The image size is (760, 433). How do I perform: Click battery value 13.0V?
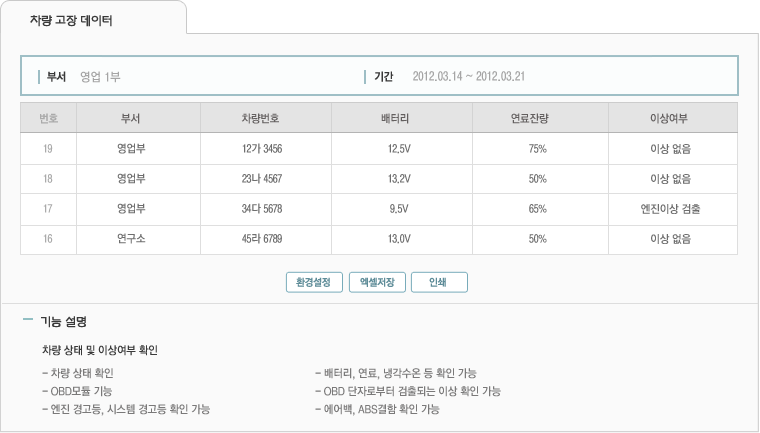[399, 239]
